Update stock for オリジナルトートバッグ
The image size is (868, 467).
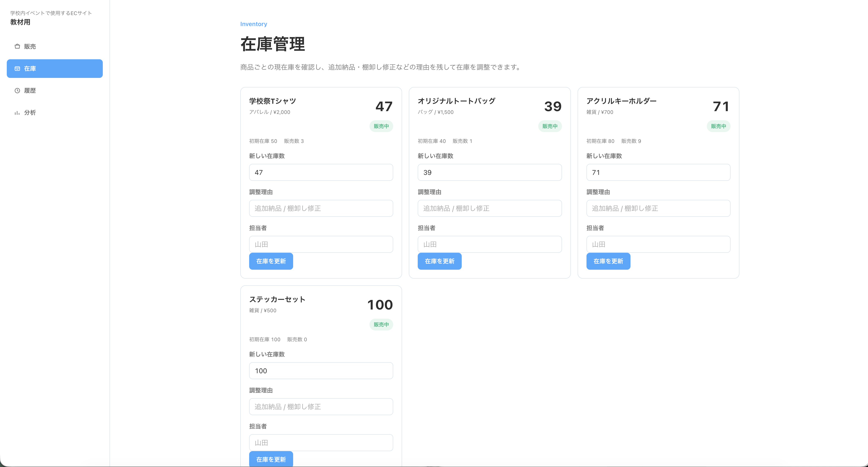click(x=439, y=261)
